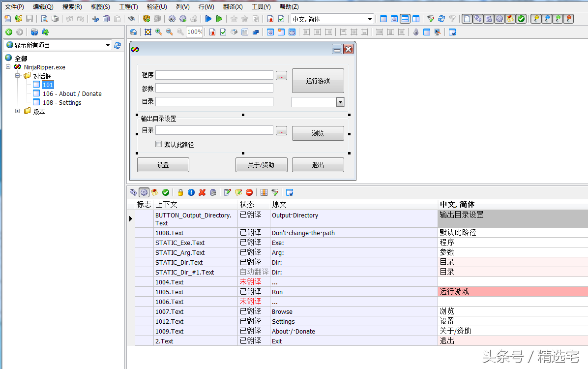Click the blue play triangle icon
The image size is (588, 369).
[x=208, y=19]
